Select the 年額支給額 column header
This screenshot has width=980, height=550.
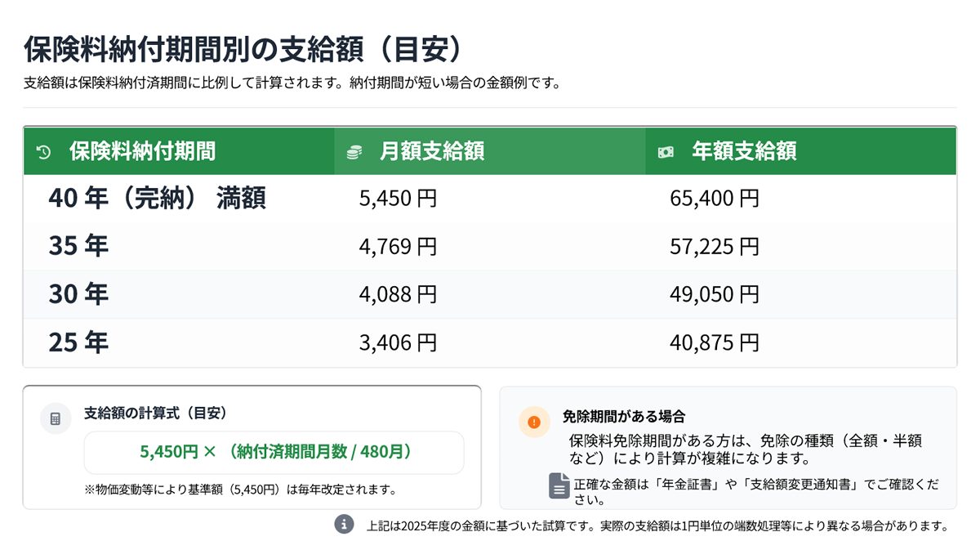click(x=744, y=151)
